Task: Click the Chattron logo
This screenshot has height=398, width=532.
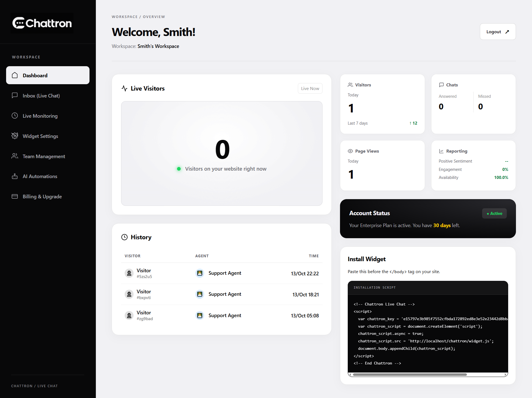Action: 42,23
